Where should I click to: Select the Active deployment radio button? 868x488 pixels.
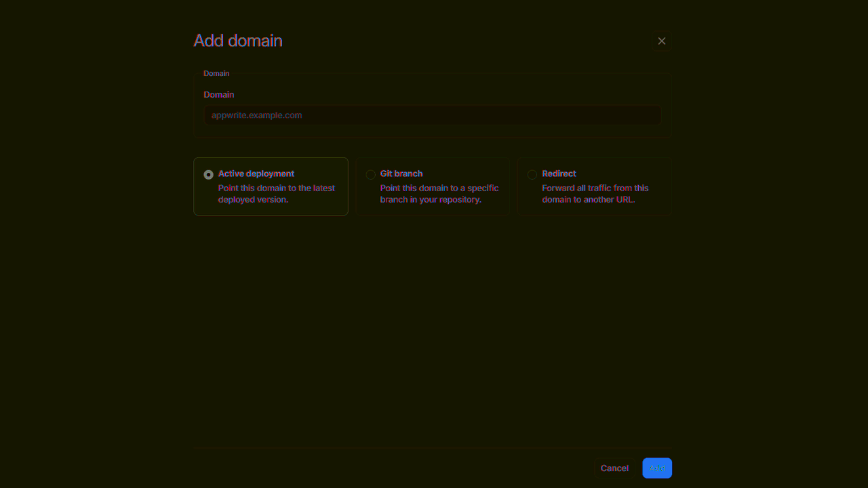point(209,174)
